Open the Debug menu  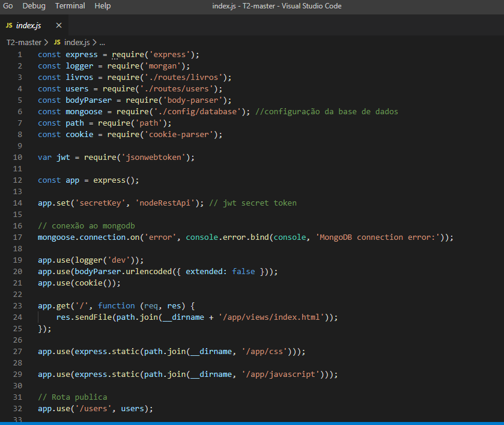coord(34,6)
